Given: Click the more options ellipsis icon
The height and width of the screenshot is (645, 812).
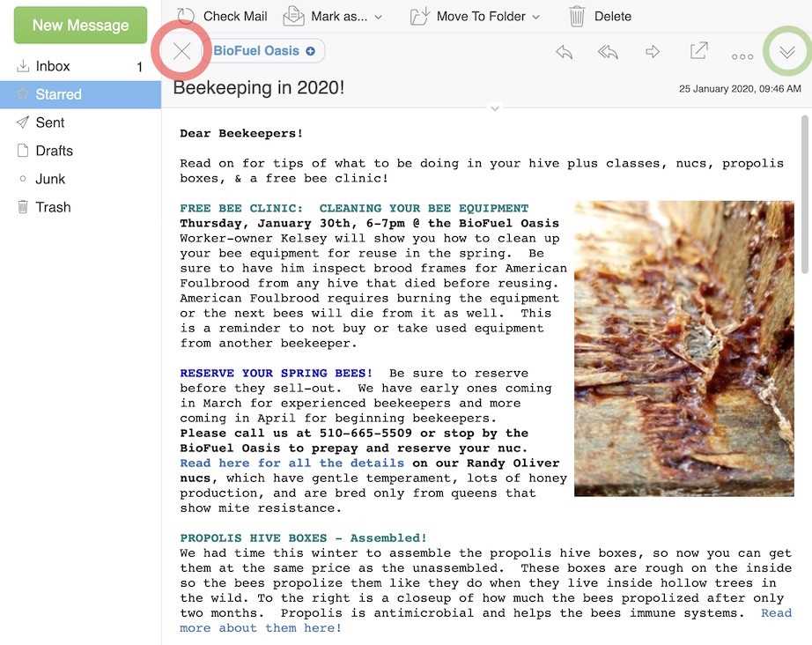Looking at the screenshot, I should tap(742, 55).
